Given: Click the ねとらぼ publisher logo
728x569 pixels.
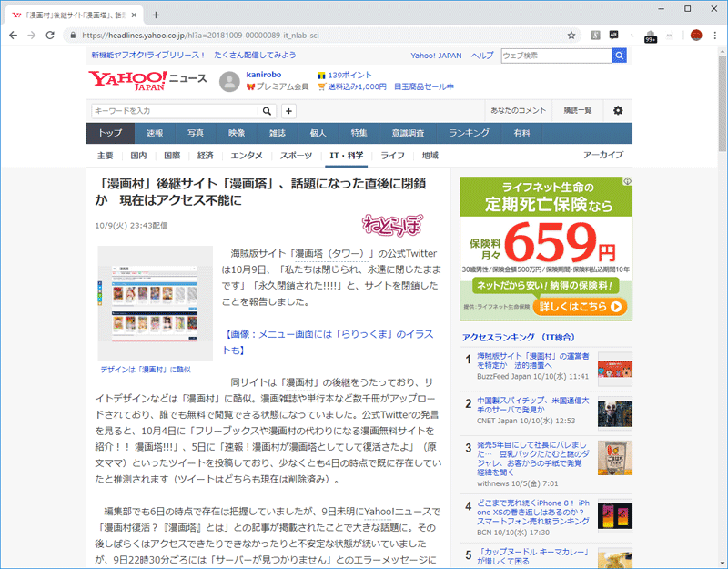Looking at the screenshot, I should coord(393,225).
